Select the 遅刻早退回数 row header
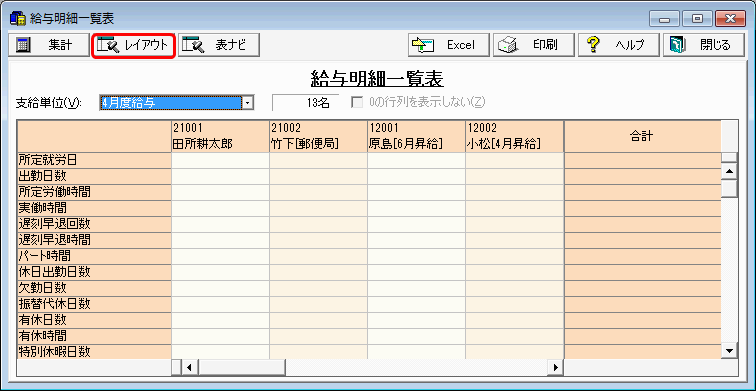 [x=94, y=224]
